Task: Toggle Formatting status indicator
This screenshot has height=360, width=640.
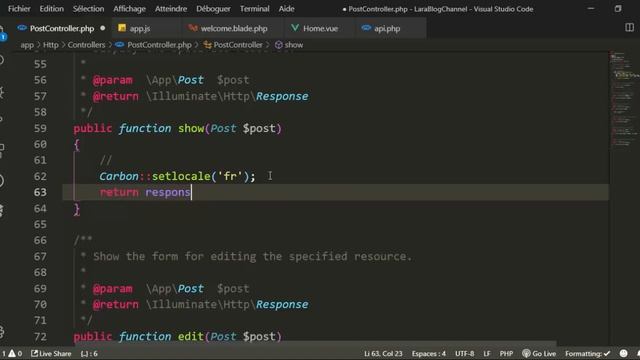Action: coord(587,353)
